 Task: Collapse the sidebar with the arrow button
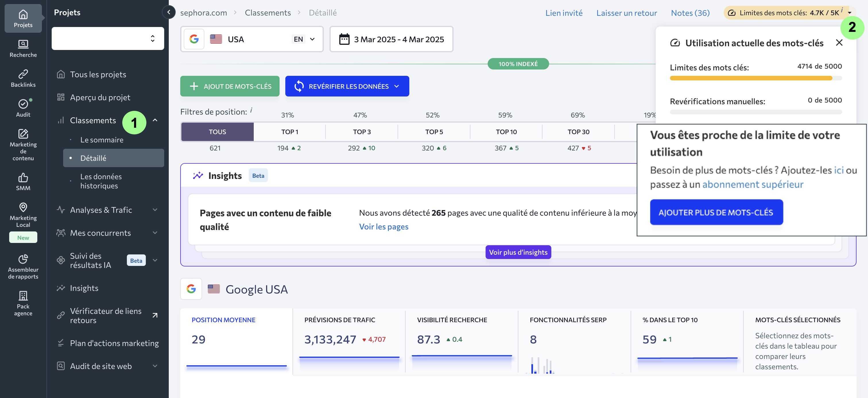(x=169, y=12)
